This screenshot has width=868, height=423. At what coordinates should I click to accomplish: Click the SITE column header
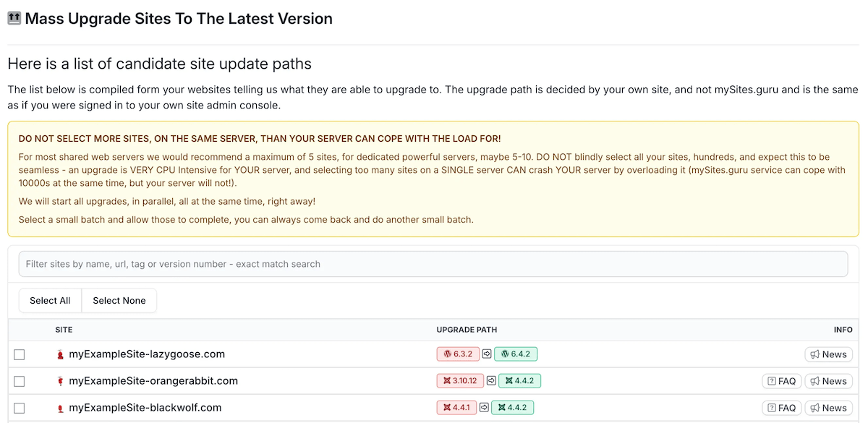pyautogui.click(x=64, y=330)
